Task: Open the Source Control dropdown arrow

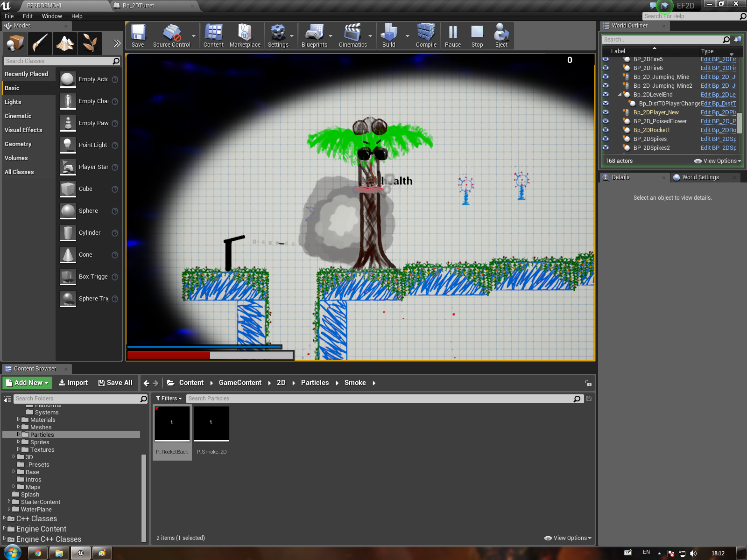Action: [194, 36]
